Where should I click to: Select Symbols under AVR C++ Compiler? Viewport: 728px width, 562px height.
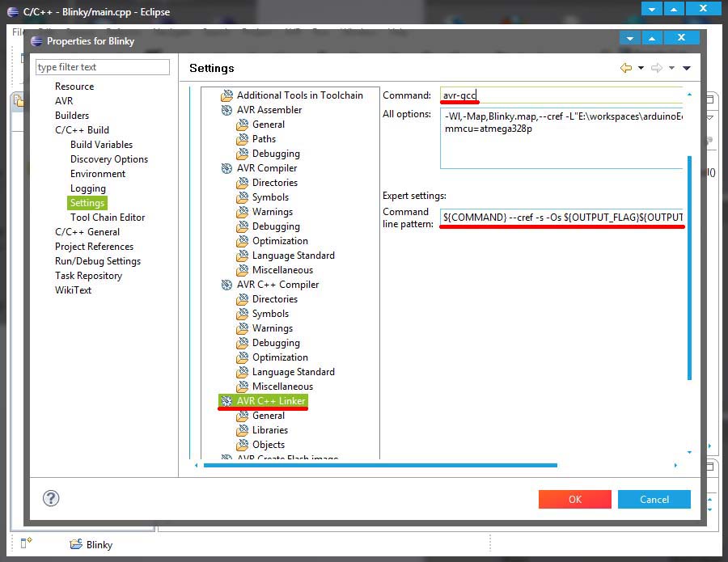(x=271, y=314)
